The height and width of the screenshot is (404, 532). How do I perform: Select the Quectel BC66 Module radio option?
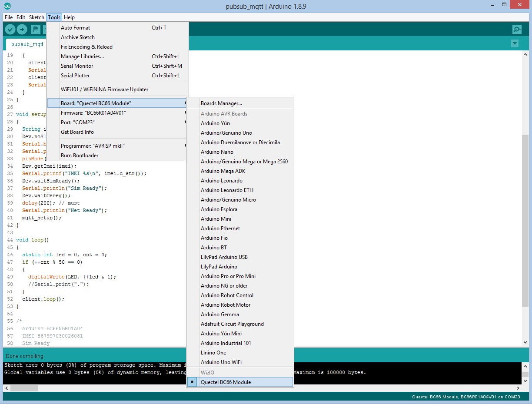click(240, 382)
